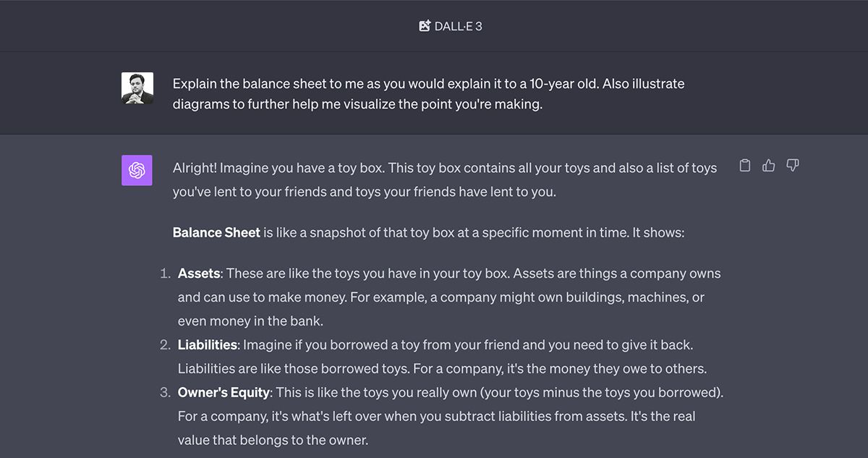Click the DALL·E 3 image-sparkle icon
This screenshot has height=458, width=868.
click(x=425, y=25)
